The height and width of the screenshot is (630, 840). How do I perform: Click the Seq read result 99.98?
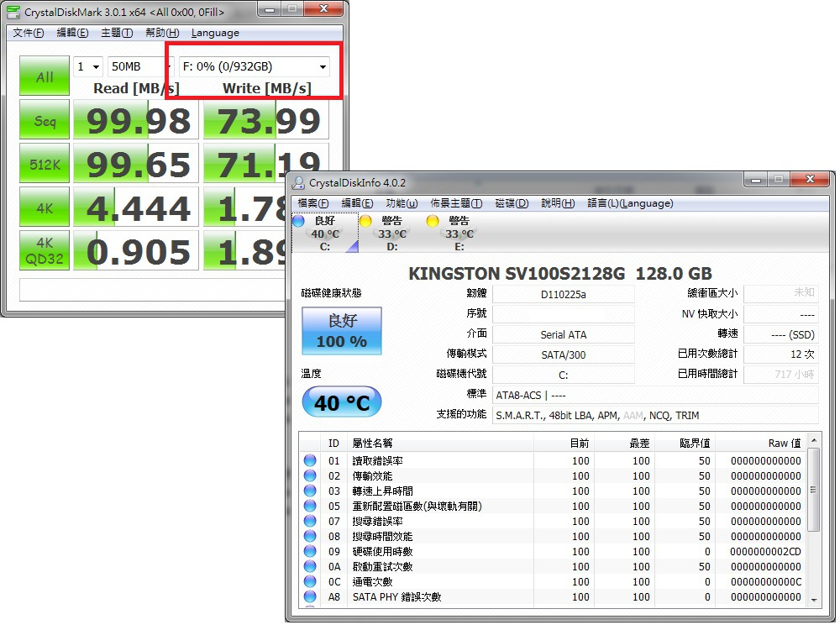(136, 120)
